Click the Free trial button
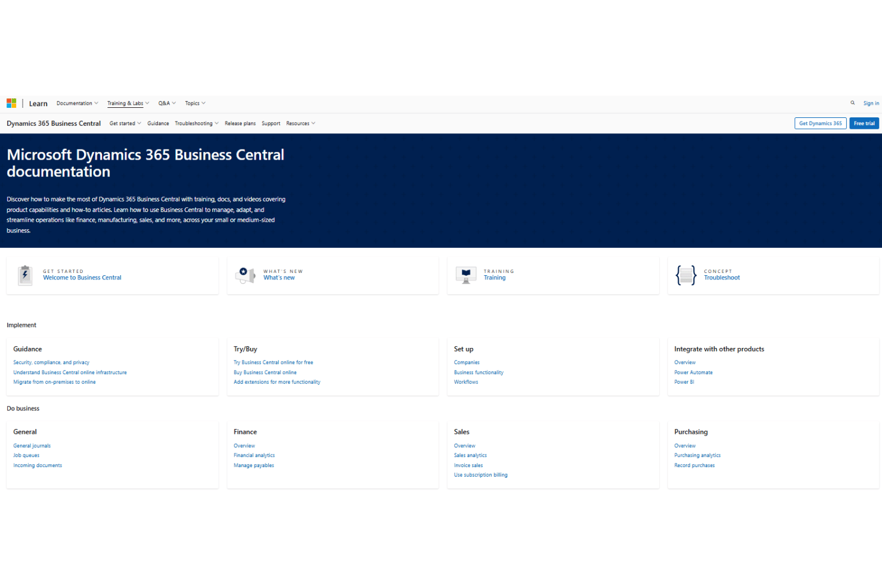This screenshot has height=588, width=882. point(864,123)
